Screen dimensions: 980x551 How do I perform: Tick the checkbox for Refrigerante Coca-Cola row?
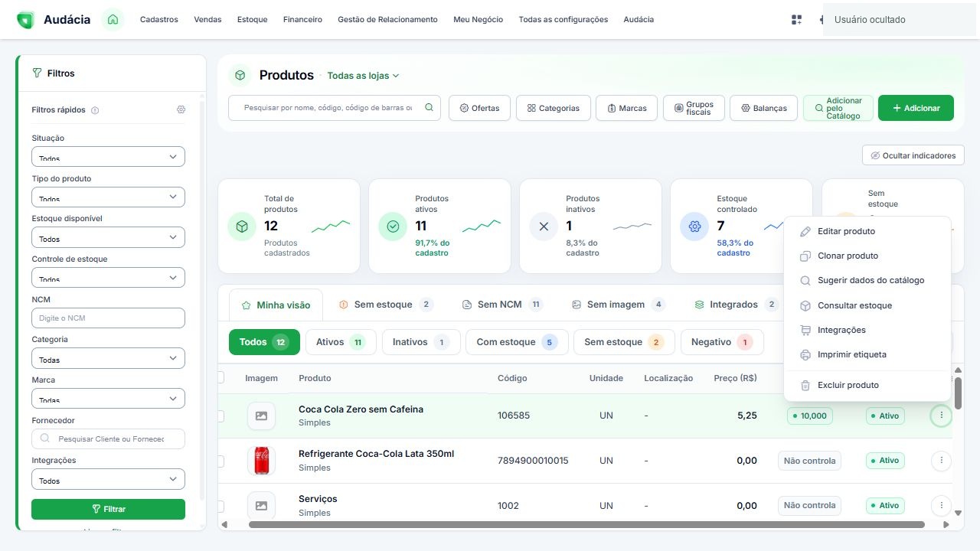(220, 461)
